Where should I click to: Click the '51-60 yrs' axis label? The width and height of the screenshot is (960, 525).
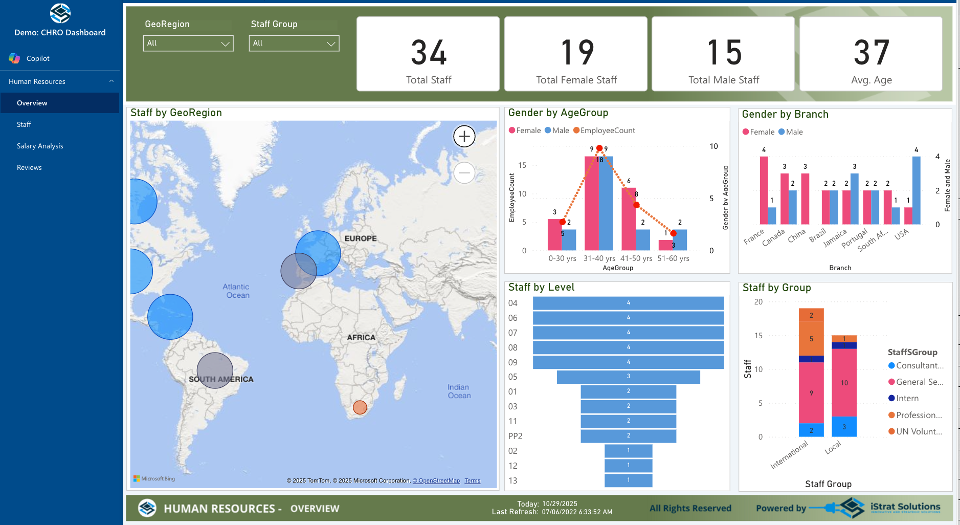tap(673, 258)
